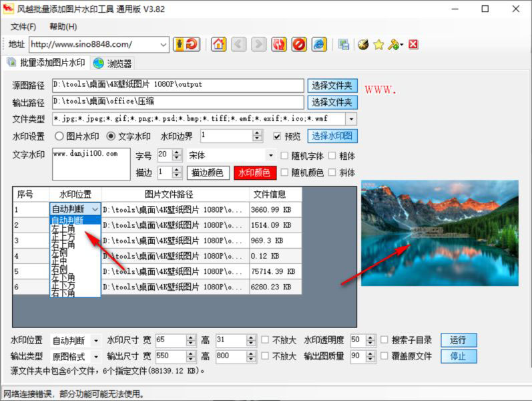Click the 文字水印 text box
Screen dimensions: 532x401
tap(91, 164)
